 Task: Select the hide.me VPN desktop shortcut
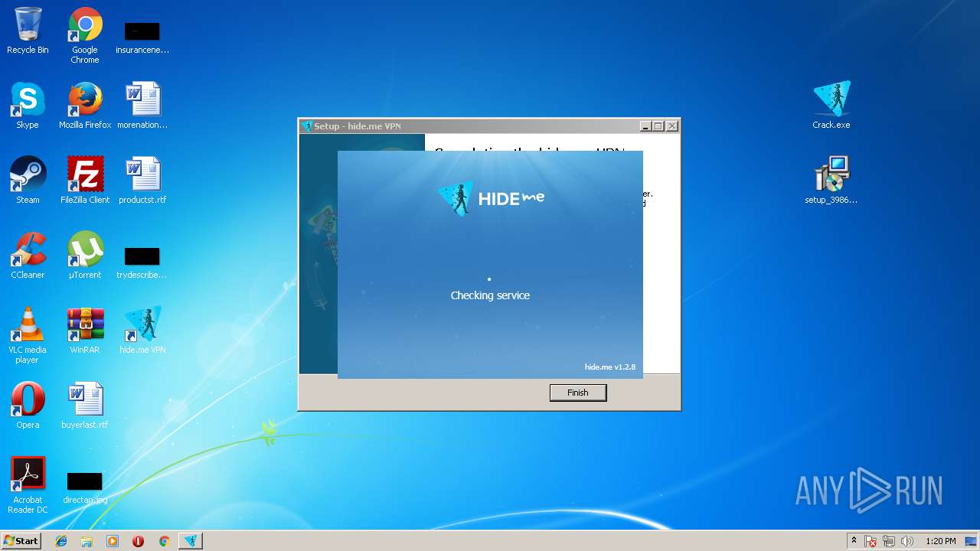[x=142, y=331]
